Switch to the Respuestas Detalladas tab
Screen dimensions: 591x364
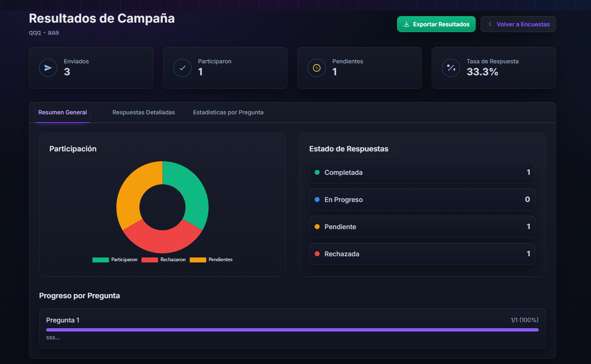click(x=144, y=112)
